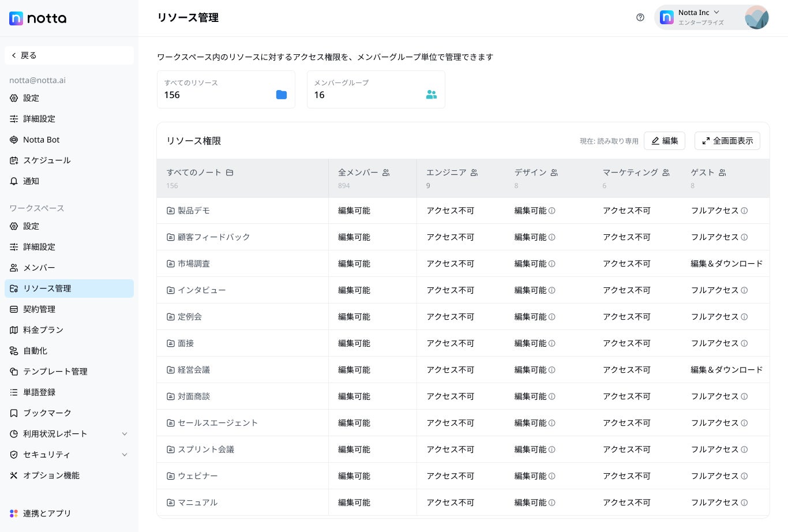
Task: Click the 編集 button
Action: pyautogui.click(x=665, y=141)
